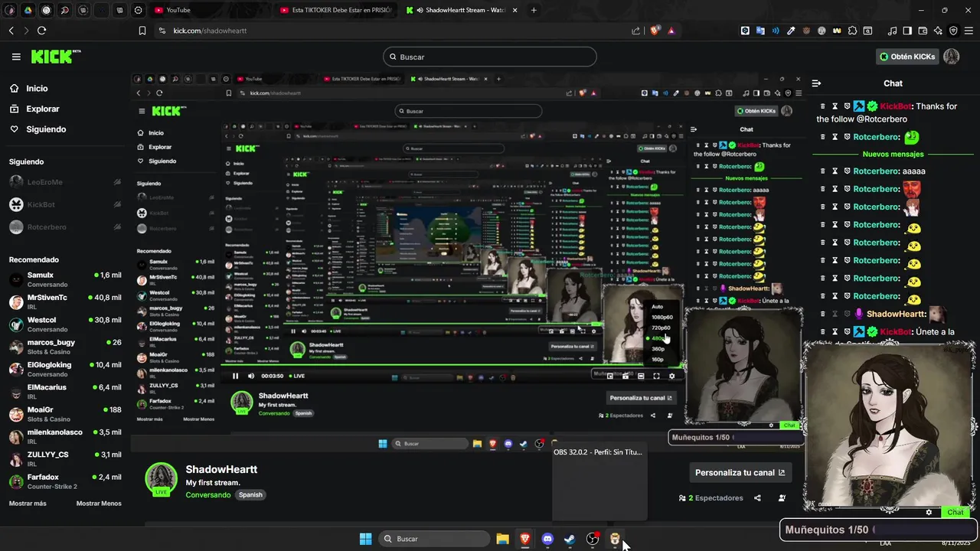Select the Westcol recommended channel
980x551 pixels.
point(65,324)
